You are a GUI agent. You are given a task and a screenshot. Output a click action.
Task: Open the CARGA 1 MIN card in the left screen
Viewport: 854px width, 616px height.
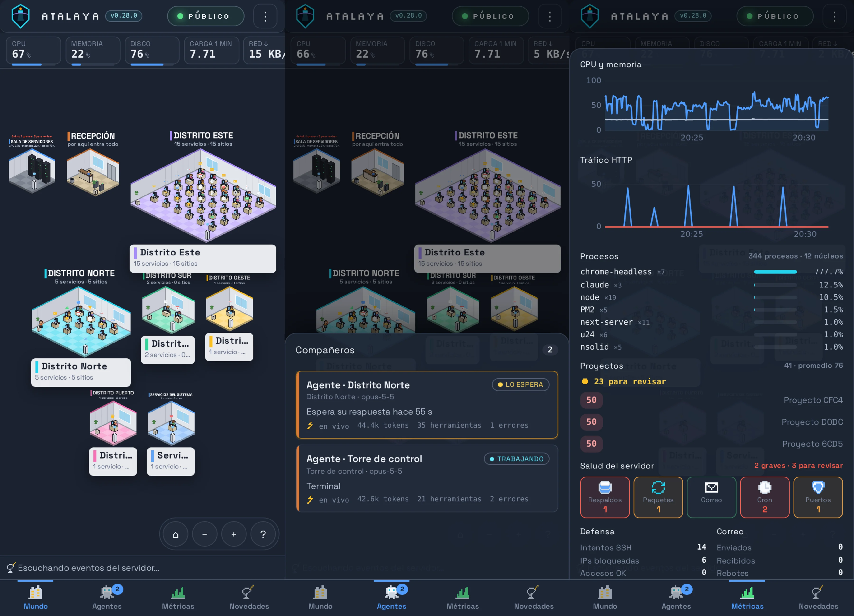point(211,51)
